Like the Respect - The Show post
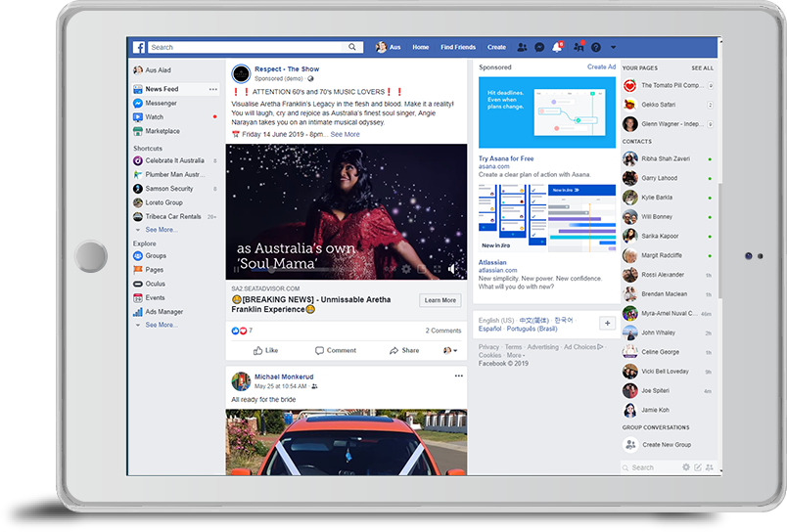787x532 pixels. click(265, 350)
